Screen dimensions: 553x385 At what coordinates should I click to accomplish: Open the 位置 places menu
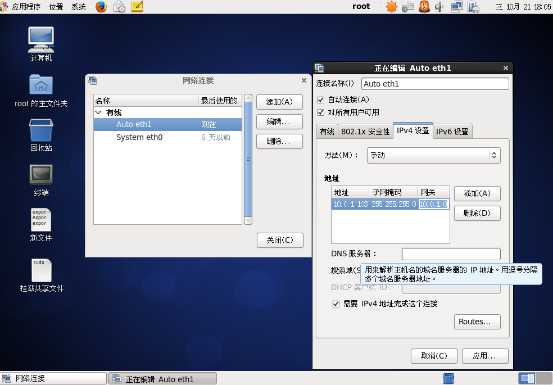tap(56, 6)
